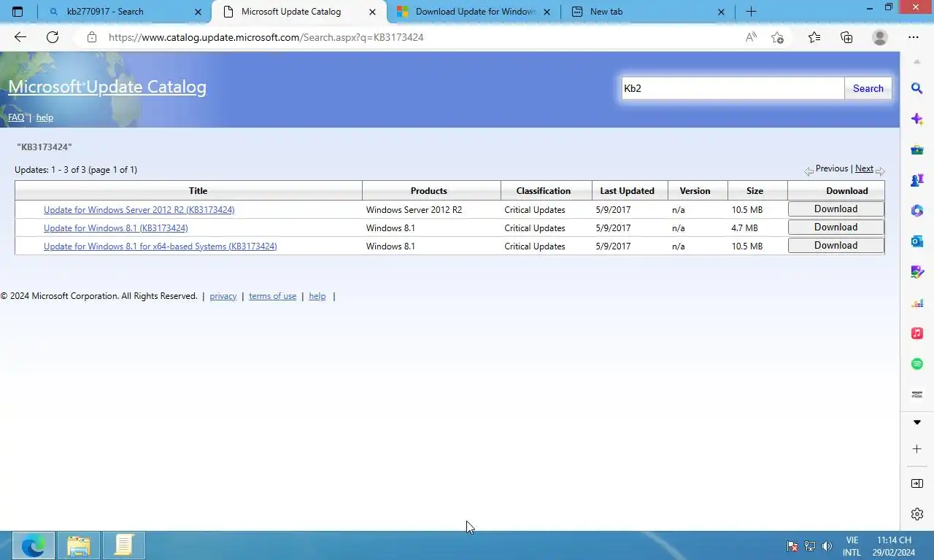This screenshot has width=934, height=560.
Task: Open Update for Windows 8.1 (KB3173424) link
Action: (116, 228)
